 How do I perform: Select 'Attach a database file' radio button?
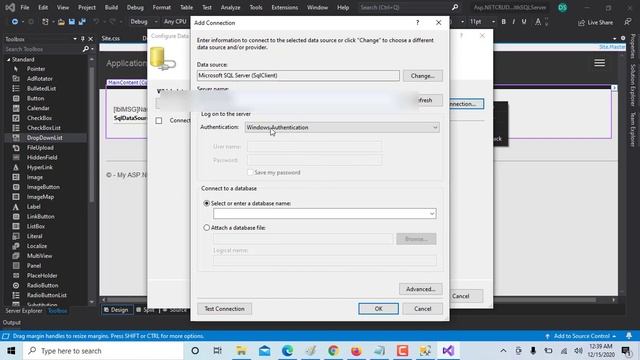pyautogui.click(x=207, y=228)
